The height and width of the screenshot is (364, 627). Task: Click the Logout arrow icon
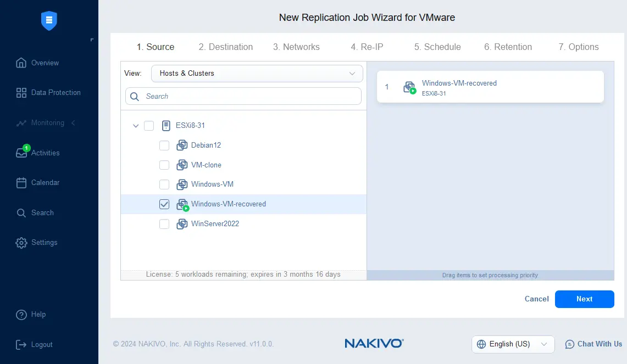coord(21,344)
